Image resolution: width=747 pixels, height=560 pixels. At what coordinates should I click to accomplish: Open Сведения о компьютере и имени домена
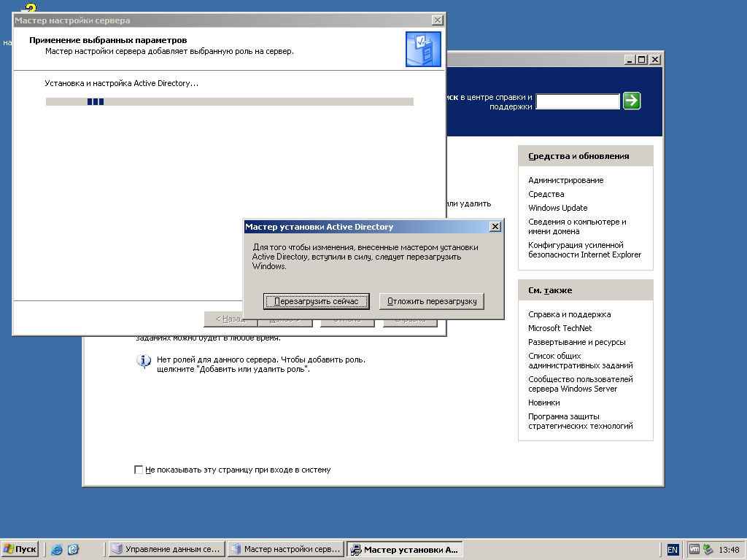(577, 226)
